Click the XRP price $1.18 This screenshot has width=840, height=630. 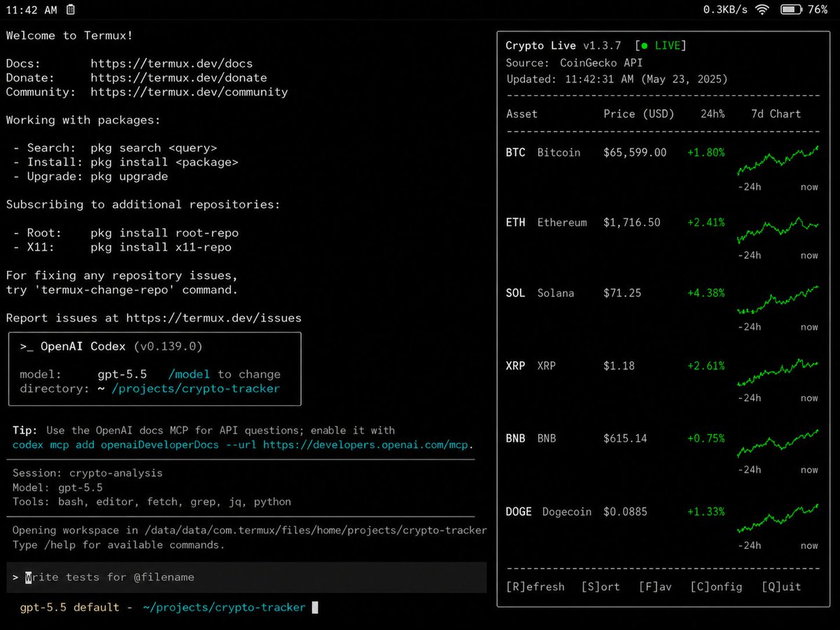click(619, 366)
